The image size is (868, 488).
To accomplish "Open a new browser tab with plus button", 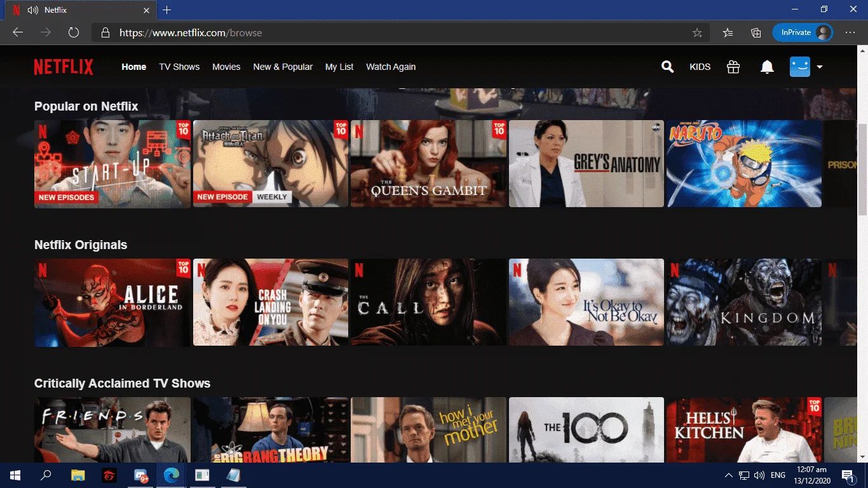I will (167, 10).
